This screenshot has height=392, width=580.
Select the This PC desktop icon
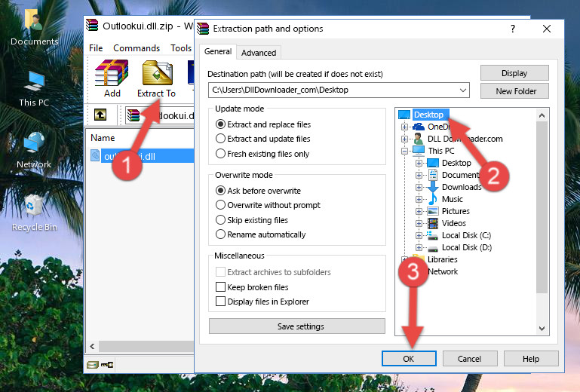click(34, 89)
